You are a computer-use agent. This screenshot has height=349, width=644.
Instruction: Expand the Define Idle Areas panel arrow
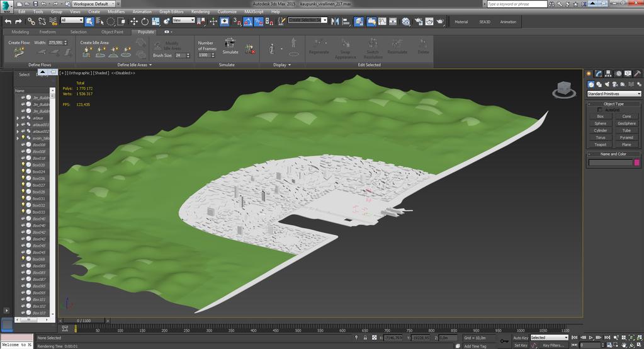click(150, 65)
